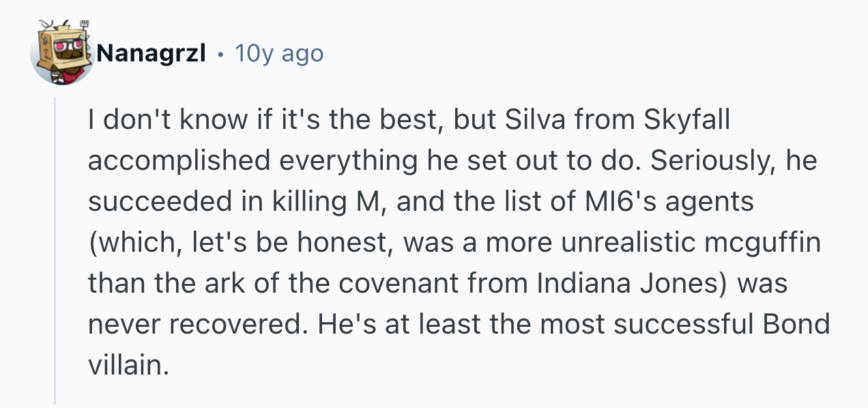
Task: Click the final word "villain."
Action: coord(128,366)
